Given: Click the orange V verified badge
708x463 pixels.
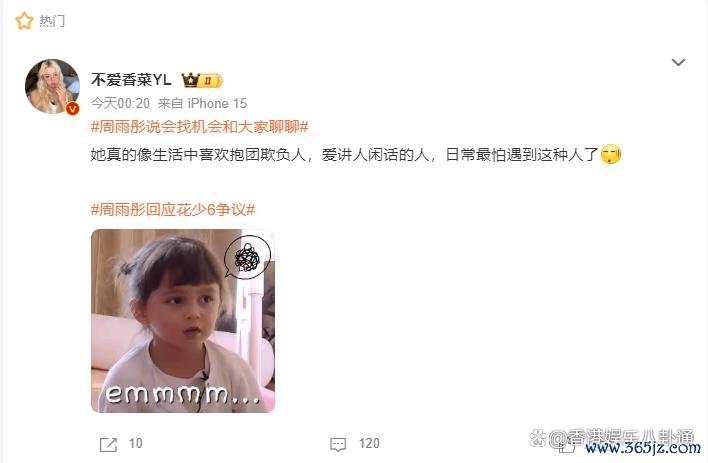Looking at the screenshot, I should click(x=72, y=109).
